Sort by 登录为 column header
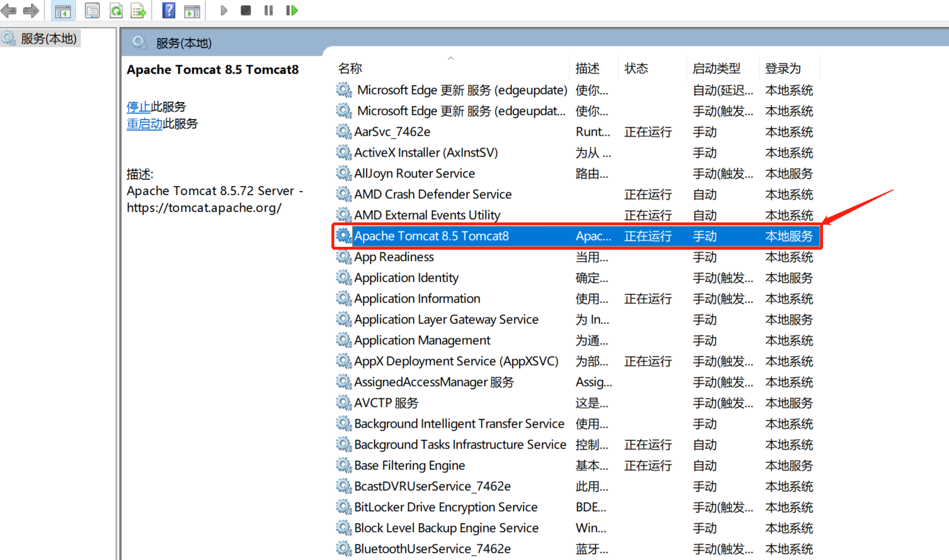This screenshot has height=560, width=949. pyautogui.click(x=783, y=69)
